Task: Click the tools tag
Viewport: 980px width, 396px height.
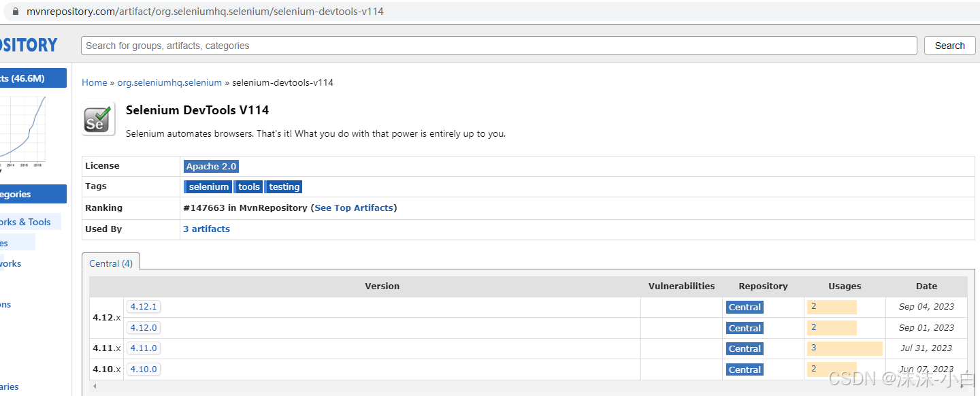Action: 248,186
